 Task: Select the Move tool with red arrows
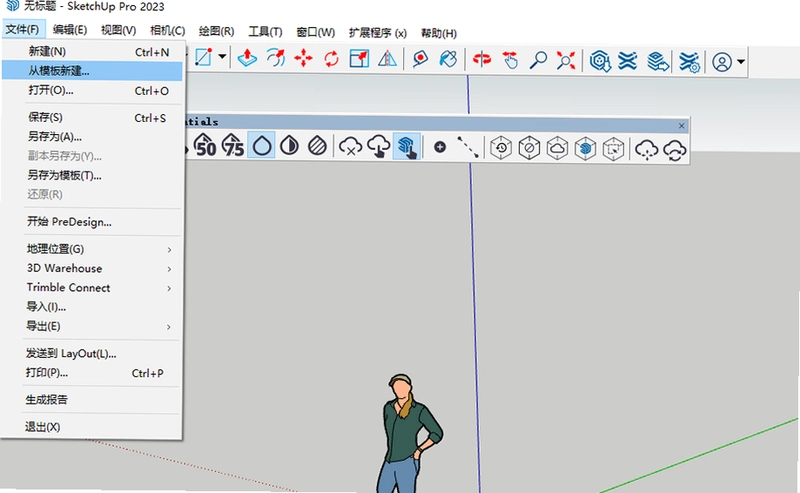(303, 58)
